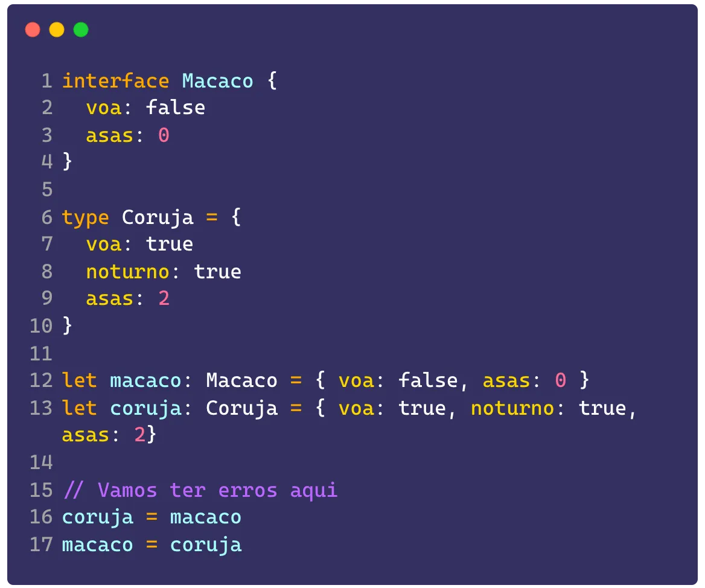The height and width of the screenshot is (588, 705).
Task: Click the pink 0 on line 3
Action: [164, 135]
